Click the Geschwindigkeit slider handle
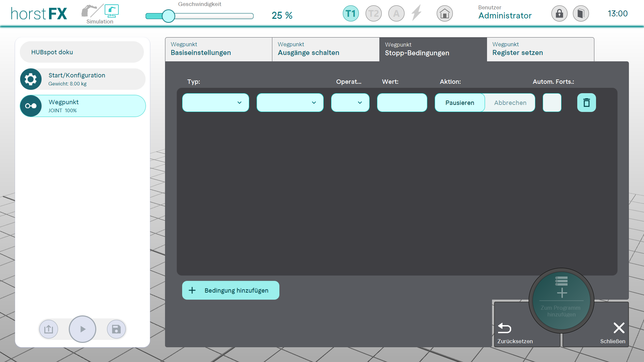This screenshot has width=644, height=362. [168, 16]
